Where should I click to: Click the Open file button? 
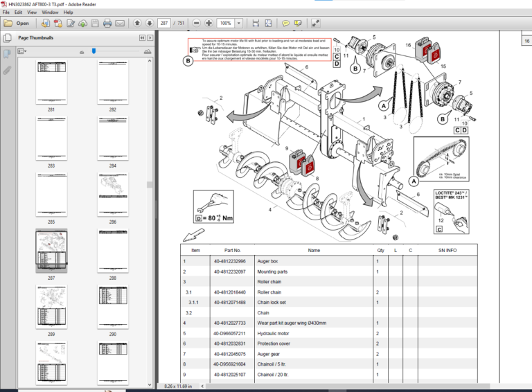[19, 23]
